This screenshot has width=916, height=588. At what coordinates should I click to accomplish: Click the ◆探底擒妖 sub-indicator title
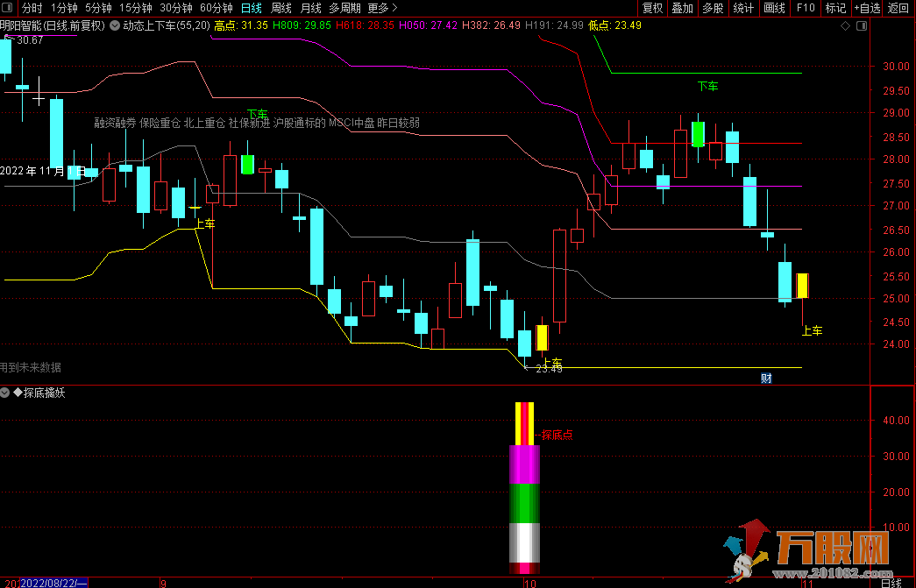[x=39, y=393]
